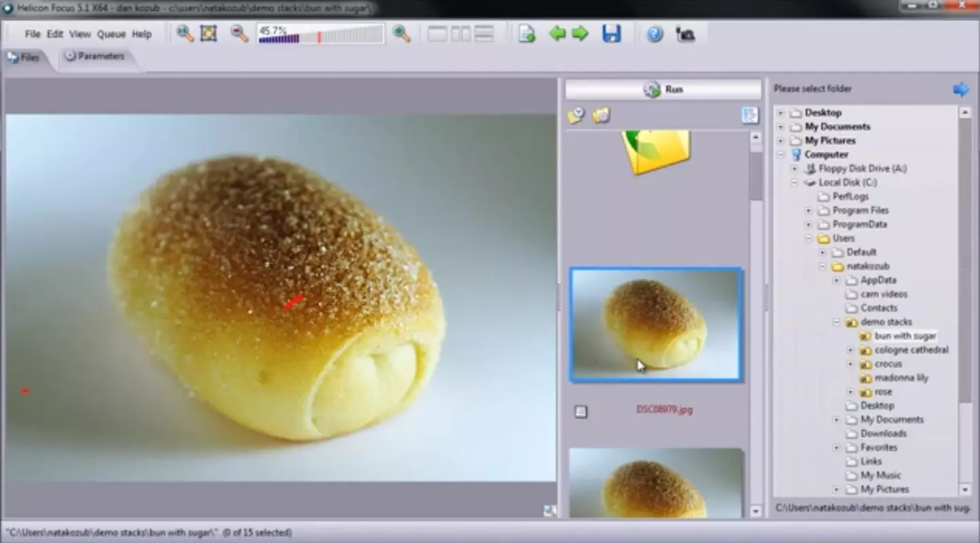980x543 pixels.
Task: Select the PerfLogs folder
Action: coord(851,197)
